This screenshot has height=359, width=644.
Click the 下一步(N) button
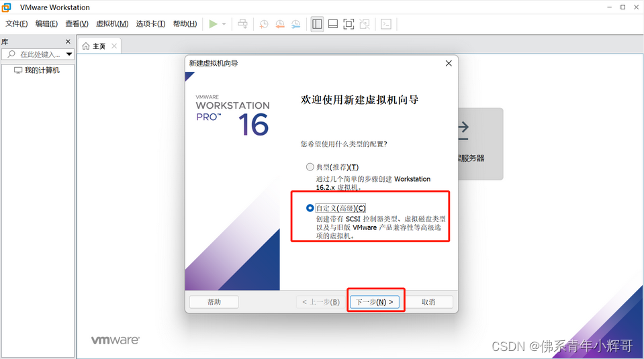pyautogui.click(x=375, y=302)
